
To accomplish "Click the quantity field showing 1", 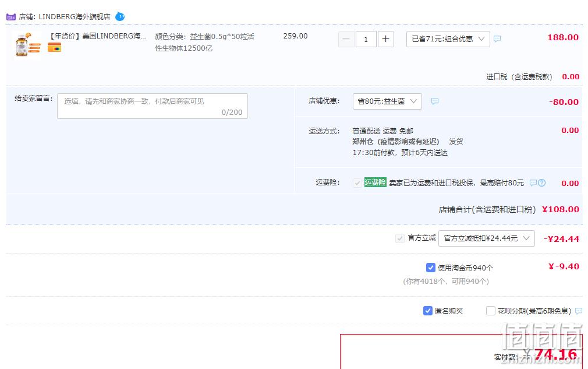I will tap(366, 39).
